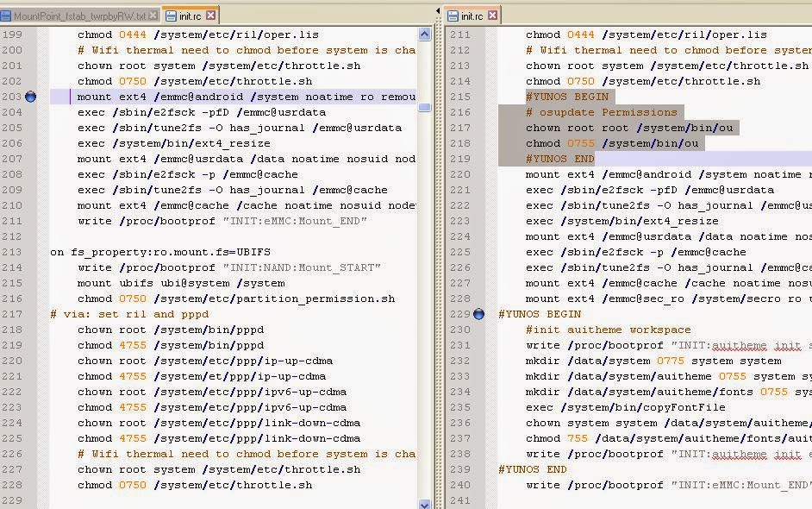Click the scroll-up arrow on the left pane scrollbar

pyautogui.click(x=424, y=34)
